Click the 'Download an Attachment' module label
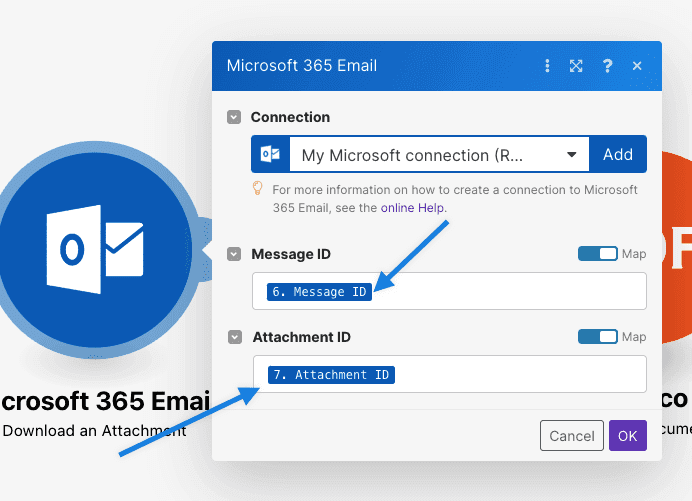This screenshot has height=501, width=692. [94, 431]
